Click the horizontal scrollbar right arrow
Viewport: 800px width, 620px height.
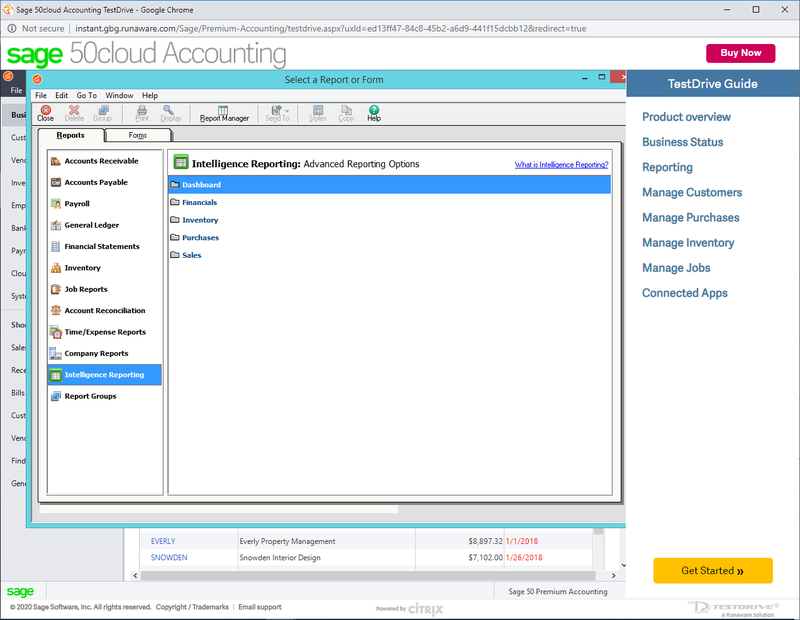(x=613, y=575)
